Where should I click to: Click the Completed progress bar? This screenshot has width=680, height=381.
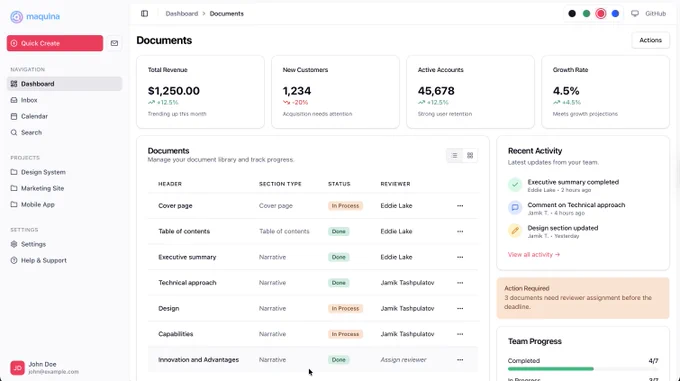pos(583,369)
